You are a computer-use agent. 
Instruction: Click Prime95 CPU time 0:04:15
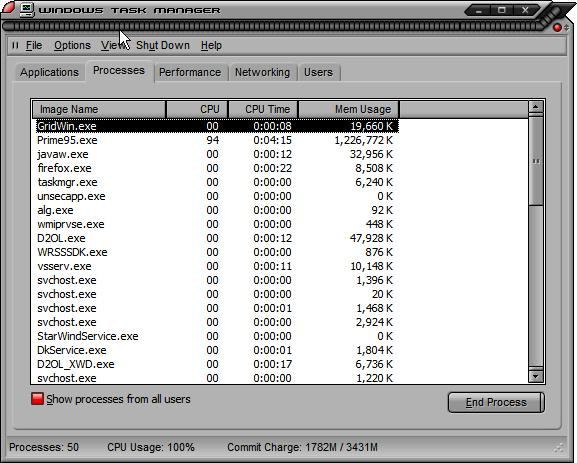[272, 140]
